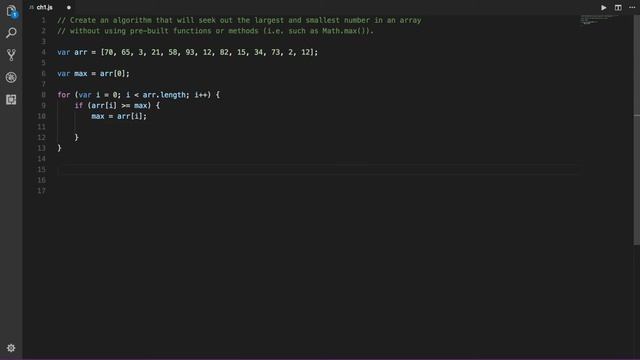Viewport: 640px width, 360px height.
Task: Click the comment line mentioning Math.max()
Action: pos(216,31)
